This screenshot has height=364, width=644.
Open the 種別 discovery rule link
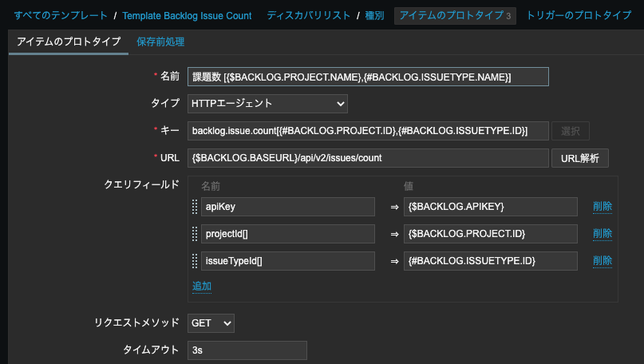tap(374, 16)
